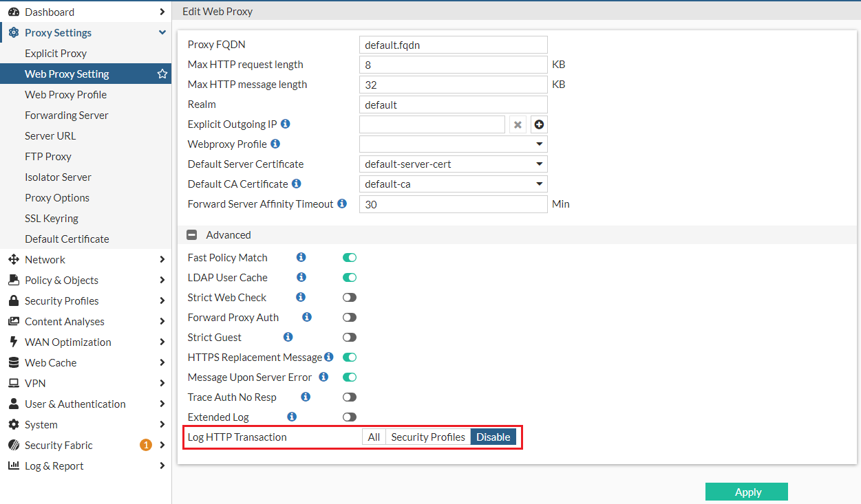Viewport: 861px width, 504px height.
Task: Click the favorite star on Web Proxy Setting
Action: [162, 74]
